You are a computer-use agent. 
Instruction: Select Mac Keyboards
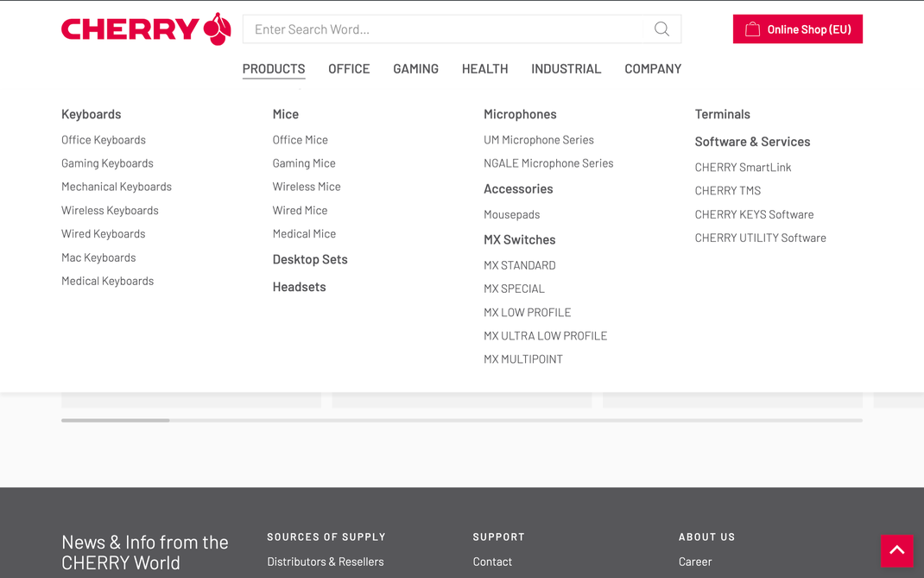click(x=98, y=257)
